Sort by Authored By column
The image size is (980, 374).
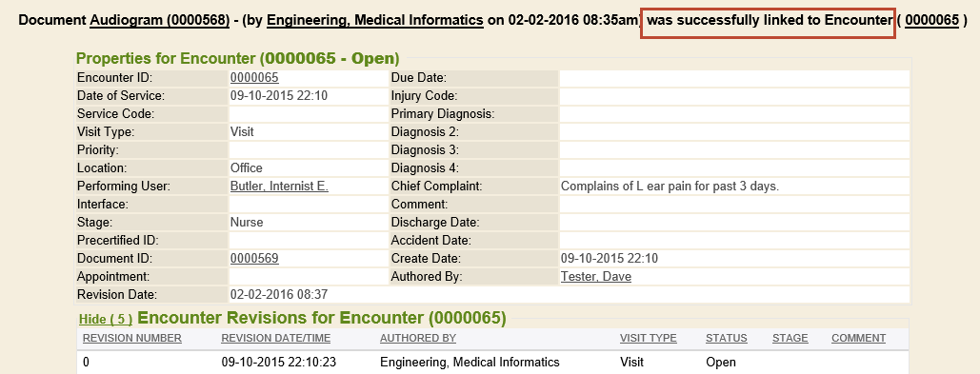click(418, 339)
